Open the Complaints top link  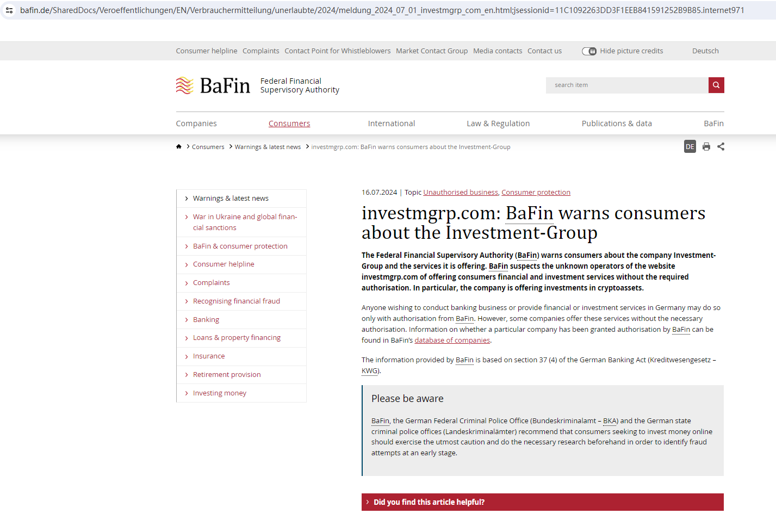pyautogui.click(x=261, y=51)
